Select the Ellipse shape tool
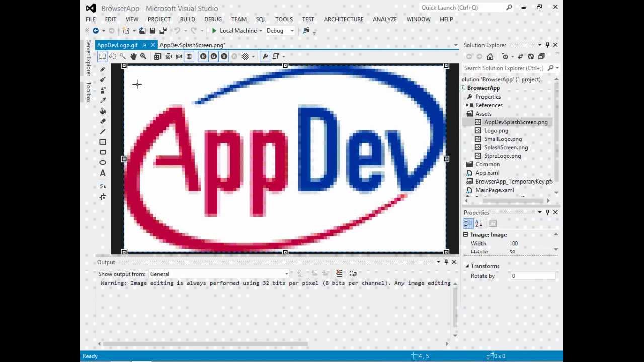Screen dimensions: 644x362 click(103, 163)
